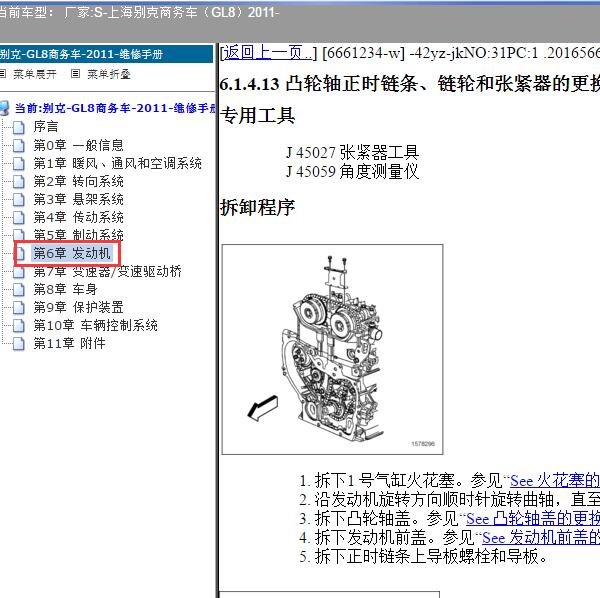Open 第4章 传动系统
This screenshot has width=600, height=598.
pyautogui.click(x=78, y=217)
